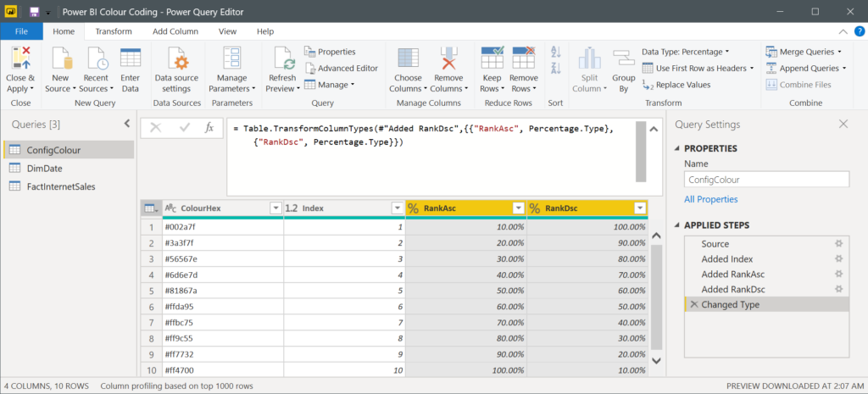The height and width of the screenshot is (394, 868).
Task: Click Replace Values
Action: click(676, 85)
